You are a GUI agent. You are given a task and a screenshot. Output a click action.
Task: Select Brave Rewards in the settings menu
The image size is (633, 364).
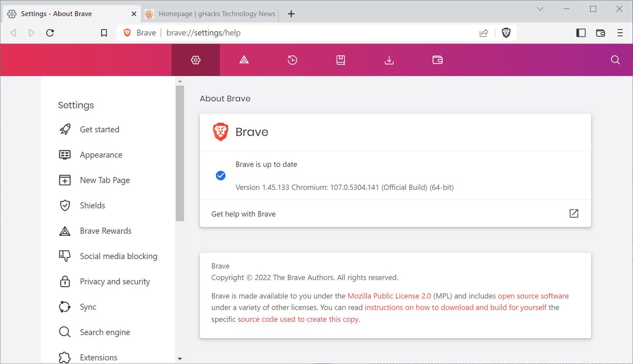[x=105, y=231]
